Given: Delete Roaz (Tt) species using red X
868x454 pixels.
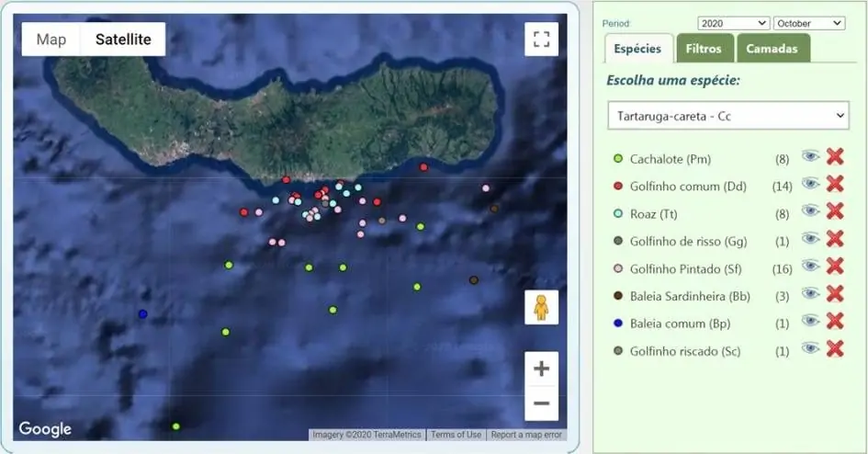Looking at the screenshot, I should (x=834, y=211).
